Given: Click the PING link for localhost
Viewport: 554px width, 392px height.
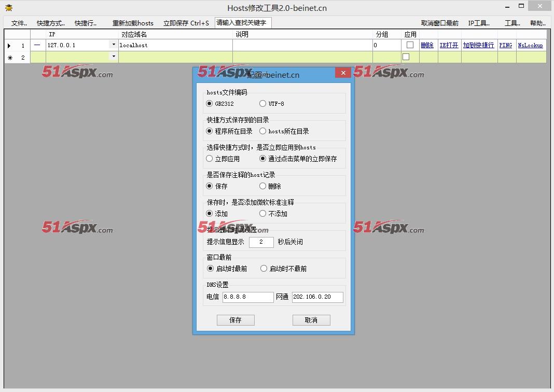Looking at the screenshot, I should [506, 46].
